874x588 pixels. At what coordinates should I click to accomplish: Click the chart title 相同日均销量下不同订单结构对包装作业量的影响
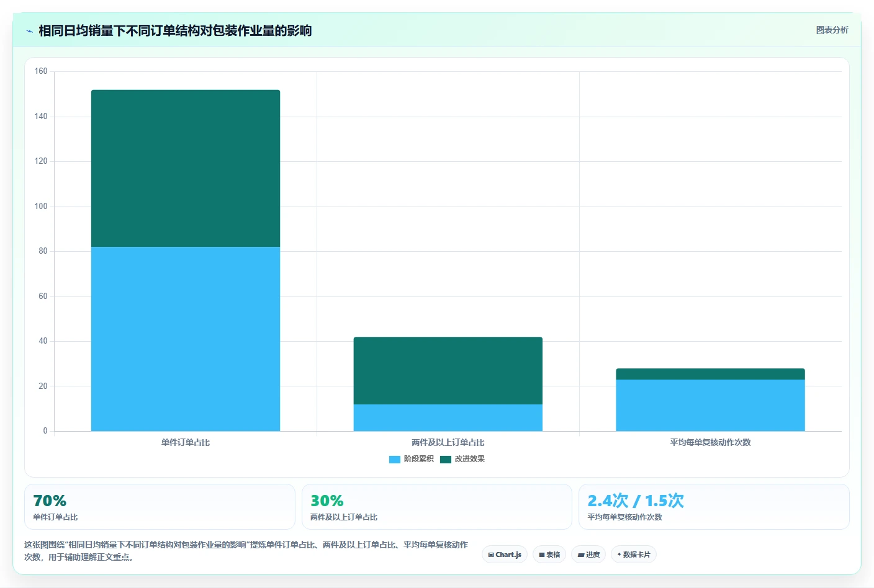(175, 30)
